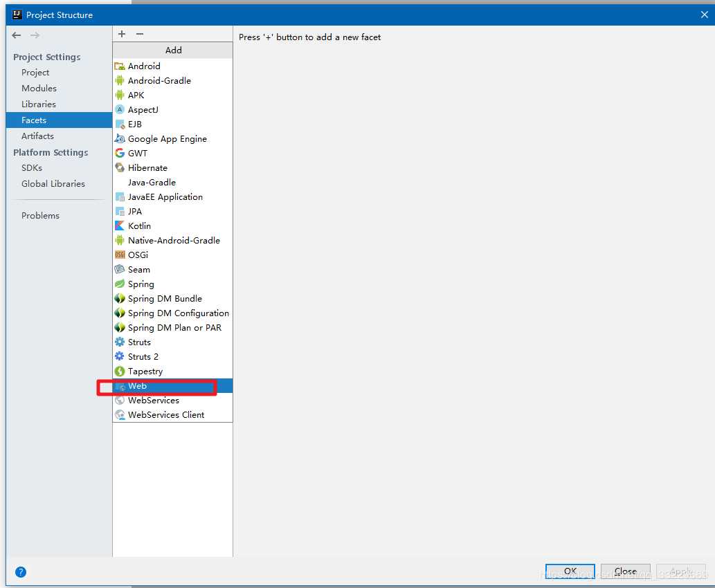Choose Spring DM Plan or PAR
The height and width of the screenshot is (588, 715).
tap(172, 328)
